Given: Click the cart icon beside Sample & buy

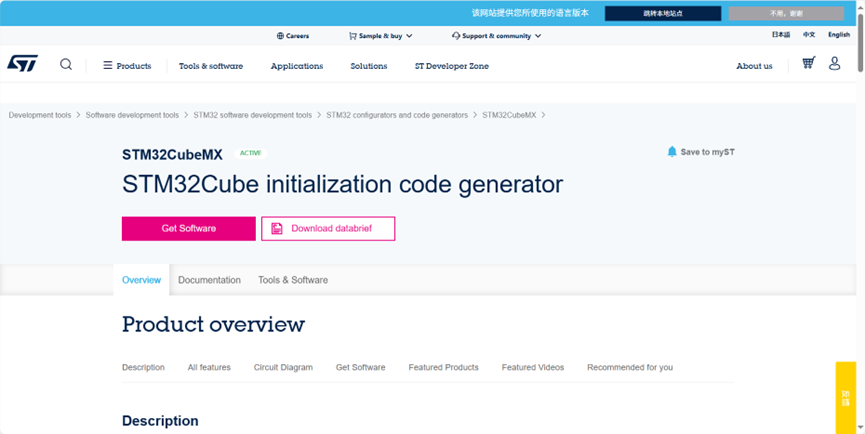Looking at the screenshot, I should pos(353,36).
